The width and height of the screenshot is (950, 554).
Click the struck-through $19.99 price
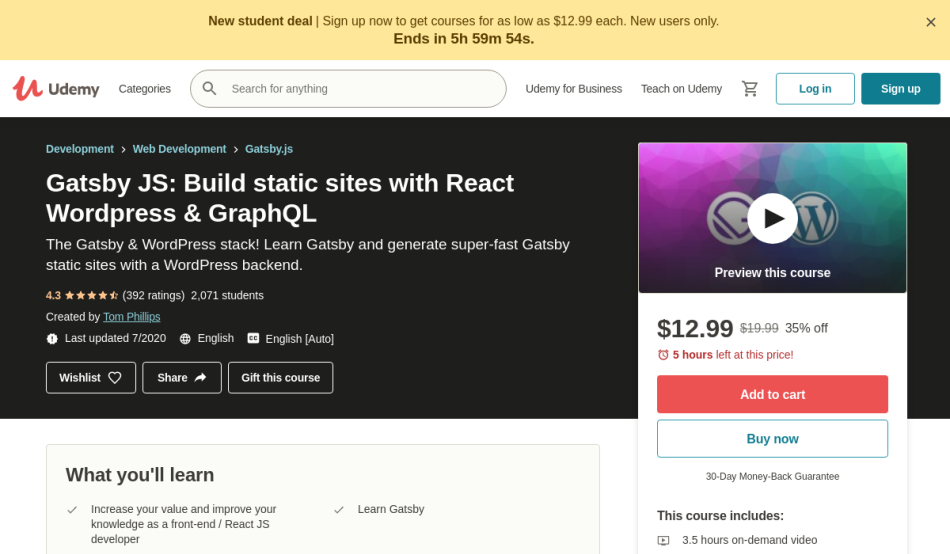(759, 328)
